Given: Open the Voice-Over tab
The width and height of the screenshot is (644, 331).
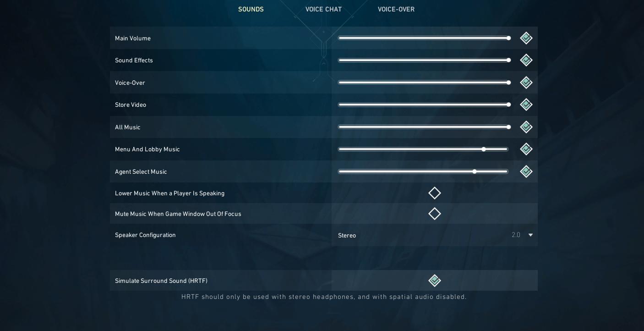Looking at the screenshot, I should coord(396,9).
